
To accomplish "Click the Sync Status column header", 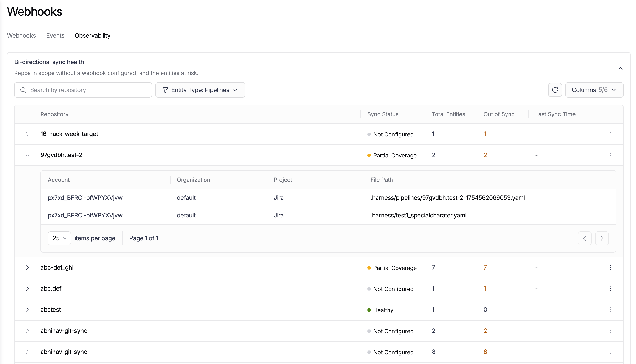I will point(383,114).
